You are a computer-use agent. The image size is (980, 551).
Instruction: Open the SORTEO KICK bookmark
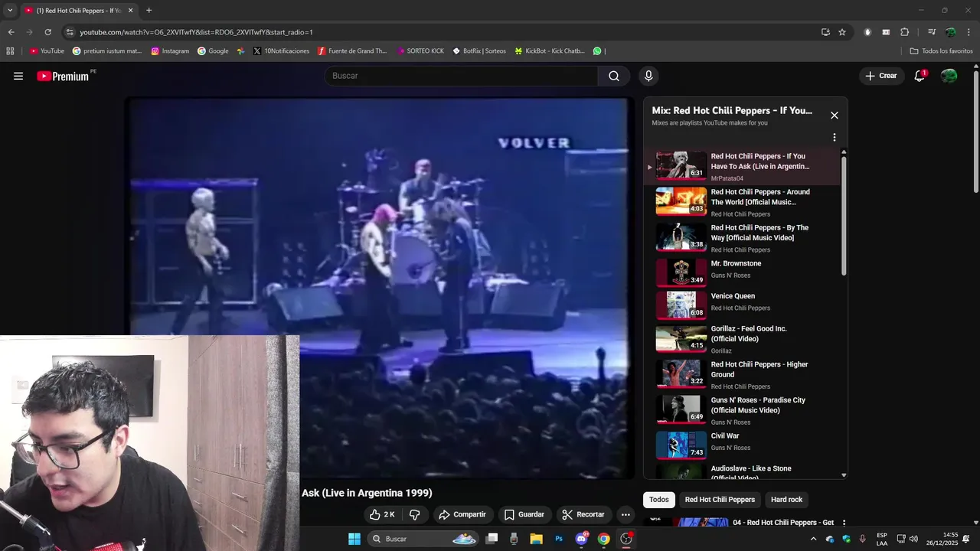coord(420,51)
